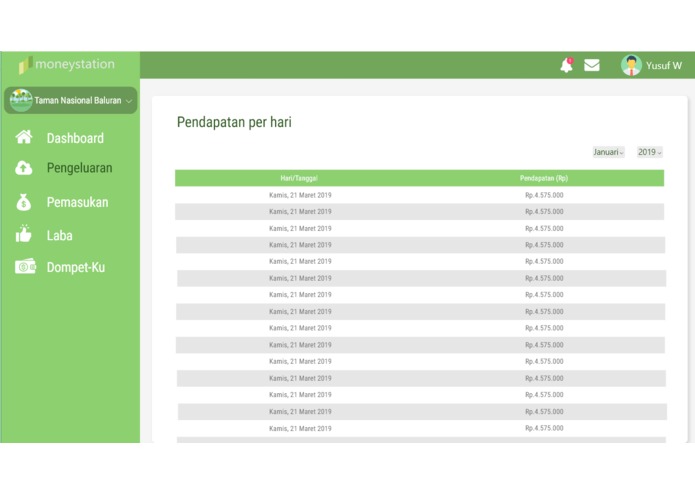695x494 pixels.
Task: Click the moneystation logo icon
Action: click(25, 65)
